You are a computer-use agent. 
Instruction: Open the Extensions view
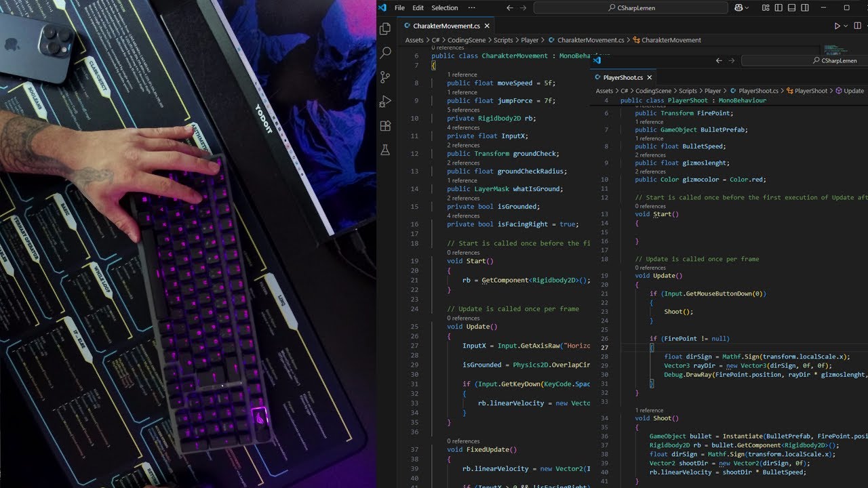tap(385, 126)
